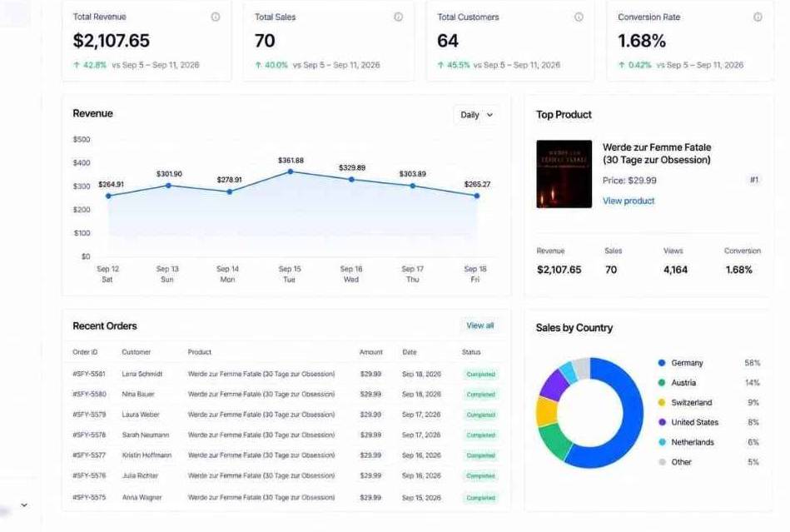Image resolution: width=790 pixels, height=532 pixels.
Task: Click the info icon on Total Customers card
Action: (579, 17)
